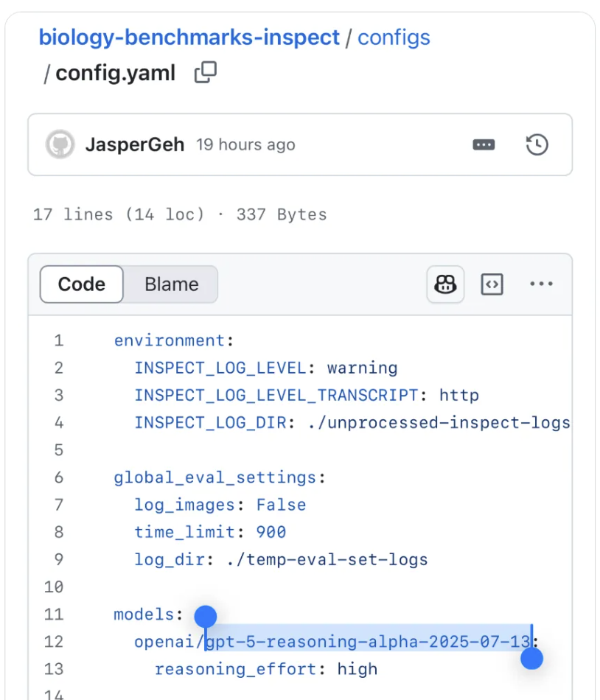Switch to the Code view tab
This screenshot has height=700, width=600.
tap(81, 284)
